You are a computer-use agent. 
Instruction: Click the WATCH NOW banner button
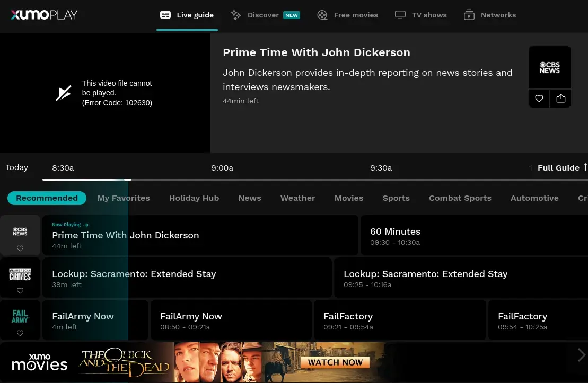coord(335,362)
